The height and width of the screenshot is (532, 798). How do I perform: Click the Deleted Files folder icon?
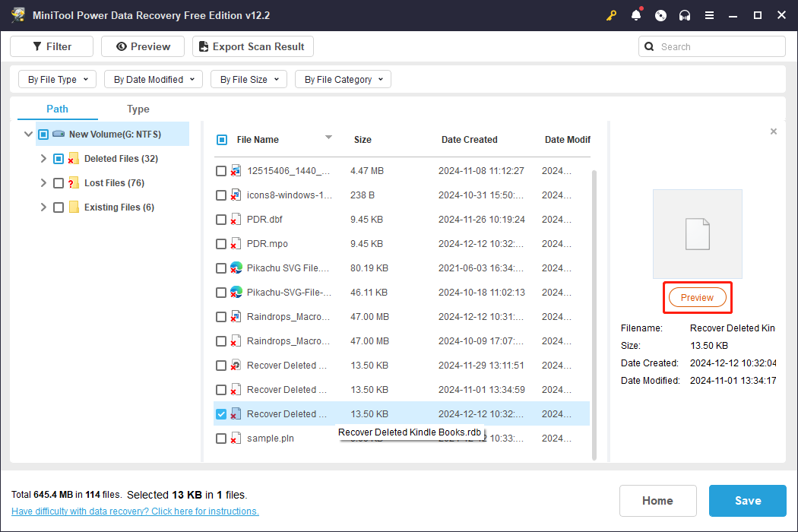pos(73,158)
